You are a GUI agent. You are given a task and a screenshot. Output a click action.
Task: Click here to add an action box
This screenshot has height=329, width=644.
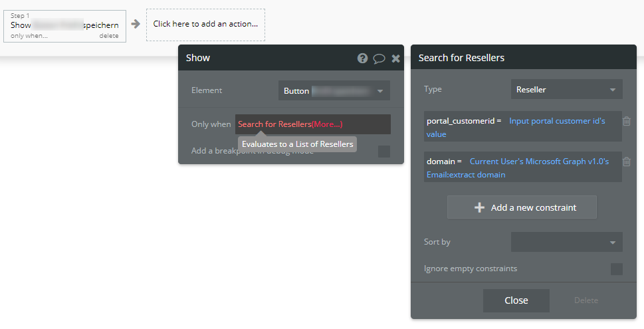click(205, 24)
